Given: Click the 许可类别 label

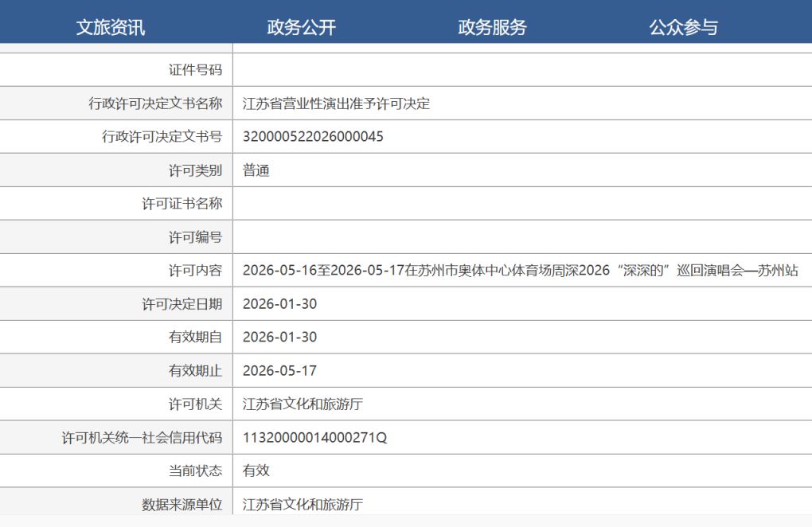Looking at the screenshot, I should click(x=195, y=170).
